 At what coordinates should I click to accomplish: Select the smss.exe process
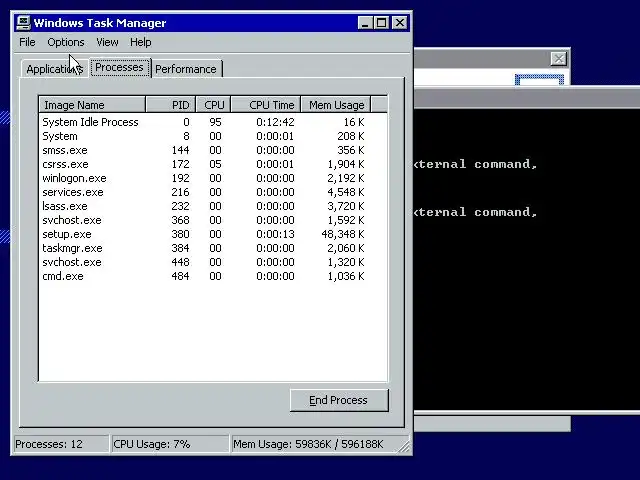pos(203,150)
